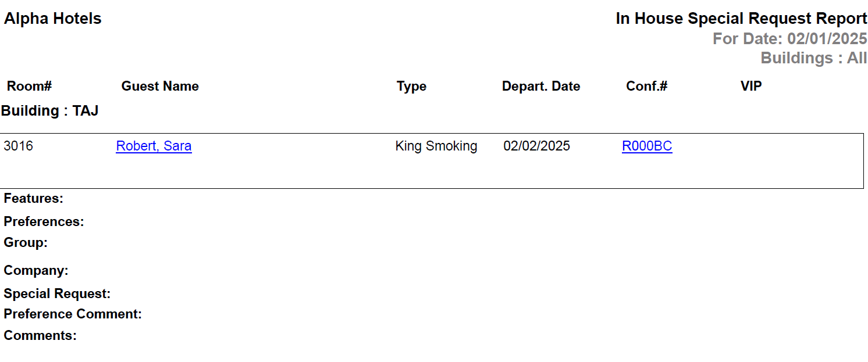Click the Depart. Date column header
This screenshot has height=362, width=868.
(541, 87)
